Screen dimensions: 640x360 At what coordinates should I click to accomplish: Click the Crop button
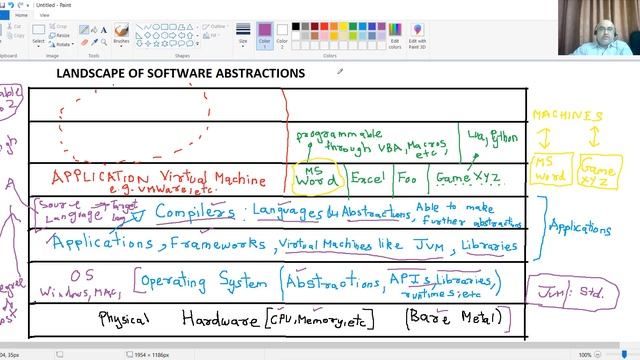pos(59,26)
